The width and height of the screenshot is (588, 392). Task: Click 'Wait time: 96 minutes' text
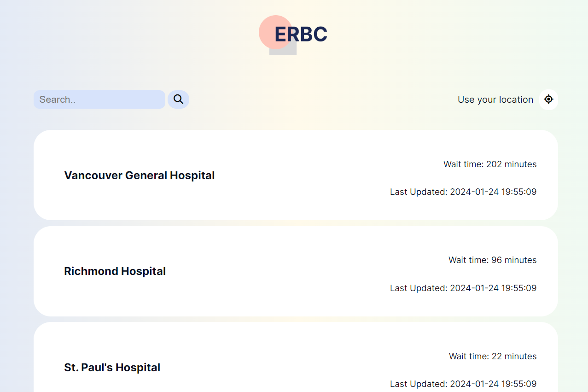click(493, 260)
